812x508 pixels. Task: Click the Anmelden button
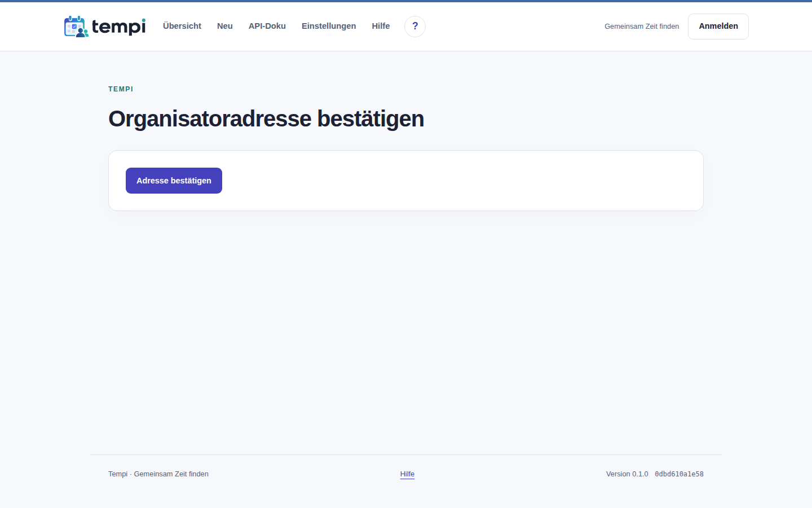[x=718, y=27]
